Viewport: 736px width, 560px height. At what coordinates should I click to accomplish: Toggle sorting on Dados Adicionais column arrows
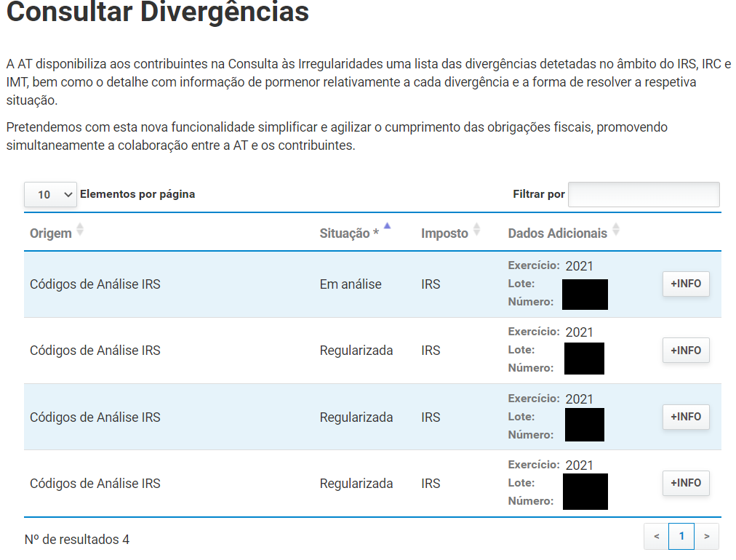coord(616,230)
